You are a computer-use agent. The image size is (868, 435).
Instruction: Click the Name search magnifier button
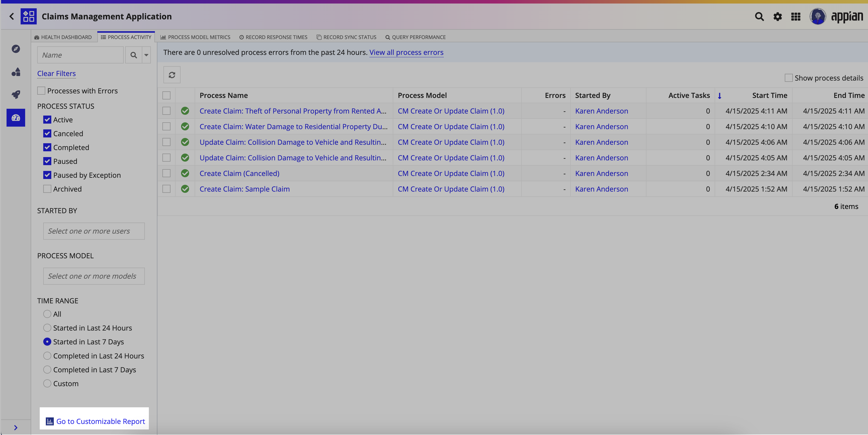(x=134, y=55)
